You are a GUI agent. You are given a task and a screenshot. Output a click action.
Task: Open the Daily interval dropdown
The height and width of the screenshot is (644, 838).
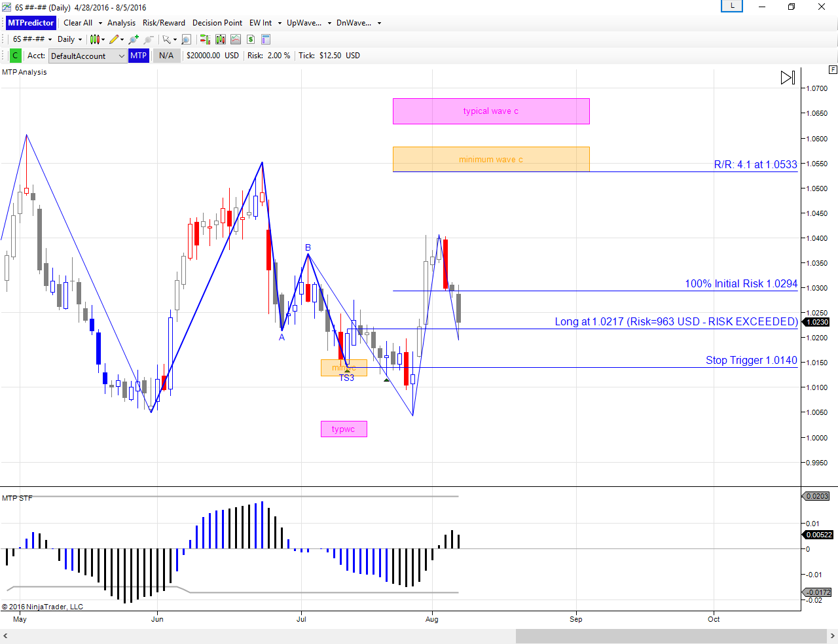pyautogui.click(x=69, y=39)
